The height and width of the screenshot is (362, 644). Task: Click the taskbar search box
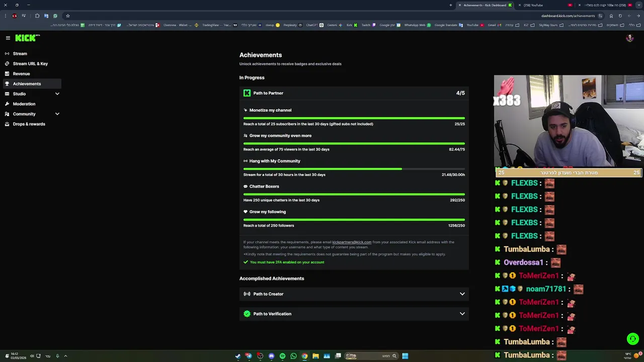coord(371,356)
